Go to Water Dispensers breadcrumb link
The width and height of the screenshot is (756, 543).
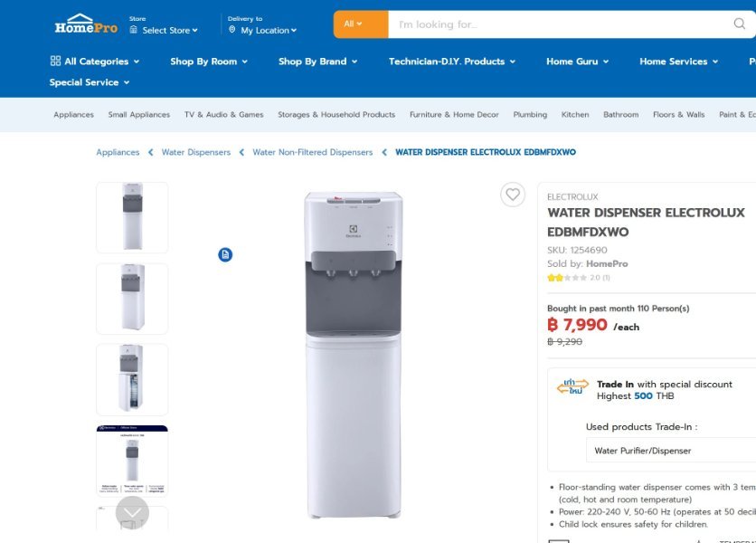coord(195,152)
